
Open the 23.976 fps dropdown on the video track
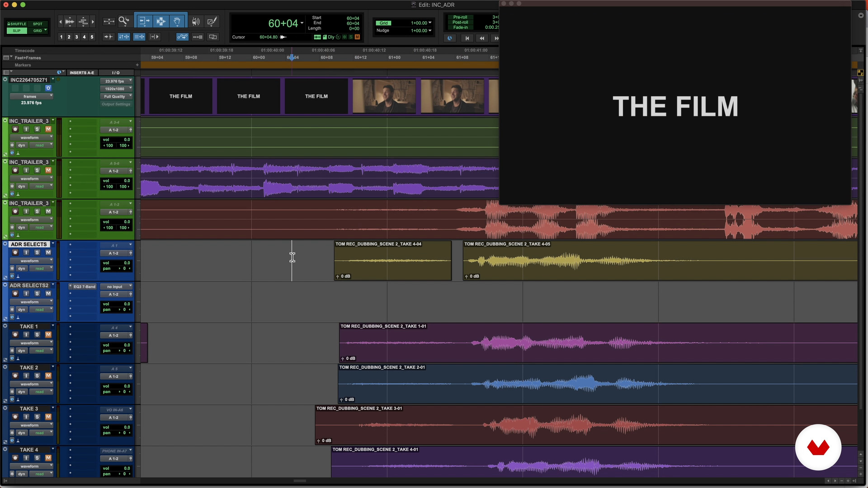click(x=116, y=81)
